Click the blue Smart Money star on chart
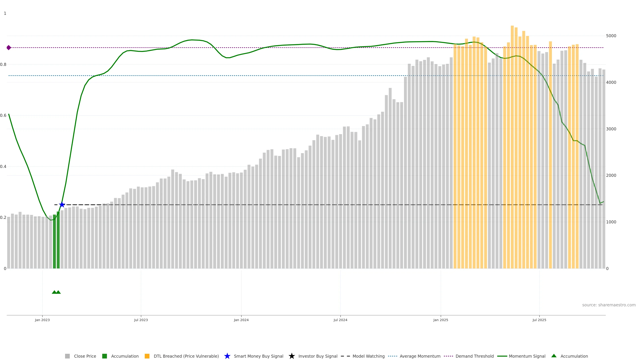Image resolution: width=644 pixels, height=362 pixels. coord(62,205)
